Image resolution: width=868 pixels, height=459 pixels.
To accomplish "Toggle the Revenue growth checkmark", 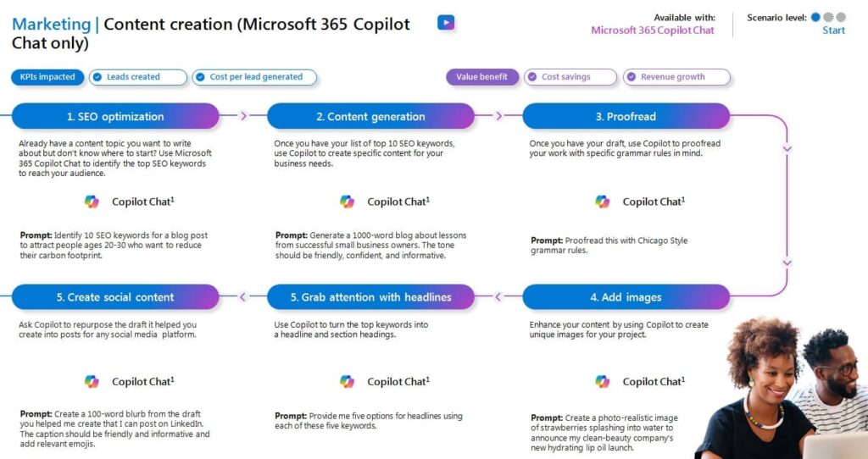I will pos(631,77).
